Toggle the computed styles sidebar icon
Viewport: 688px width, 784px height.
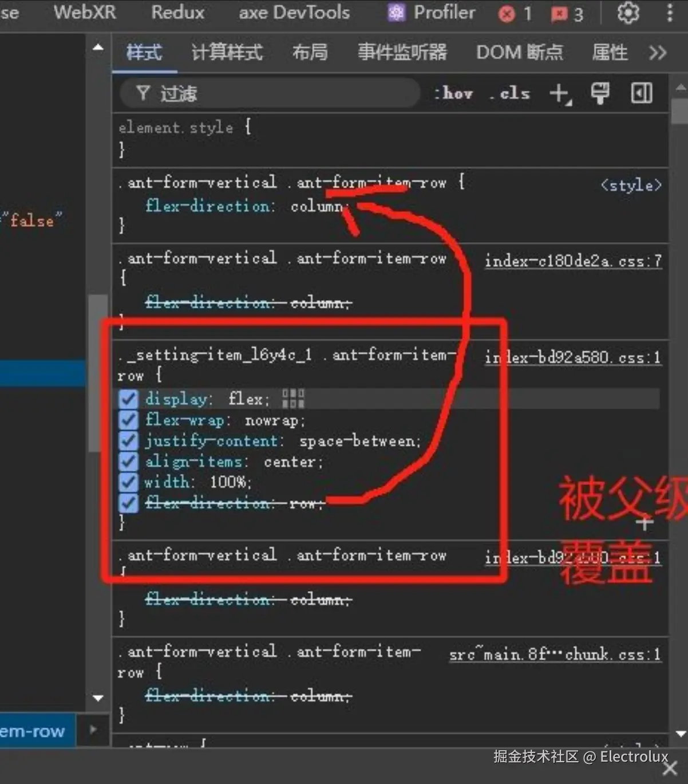tap(642, 93)
